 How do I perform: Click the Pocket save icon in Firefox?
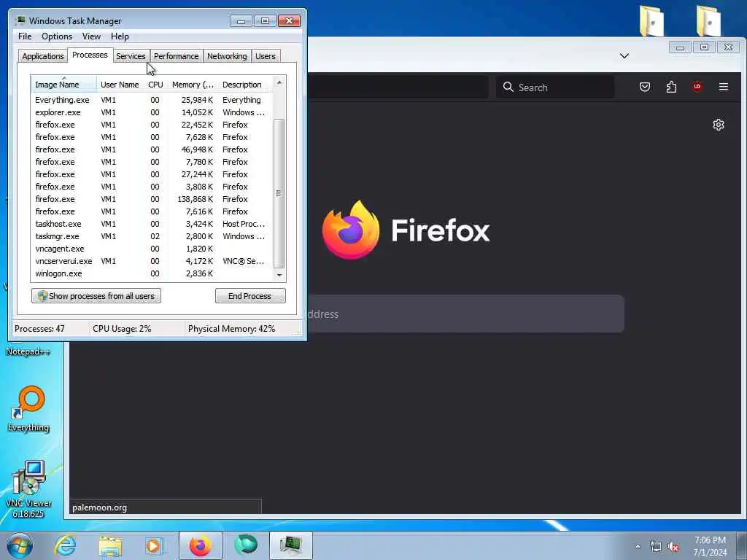click(645, 87)
